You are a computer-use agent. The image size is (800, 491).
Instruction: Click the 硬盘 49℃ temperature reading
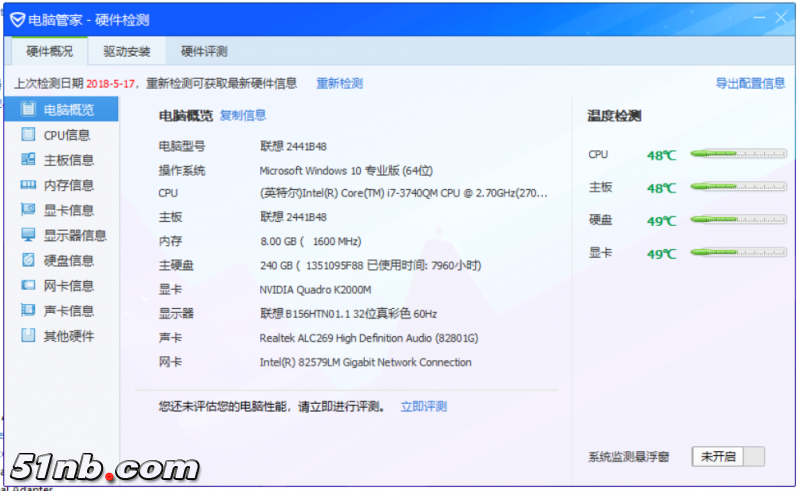661,221
